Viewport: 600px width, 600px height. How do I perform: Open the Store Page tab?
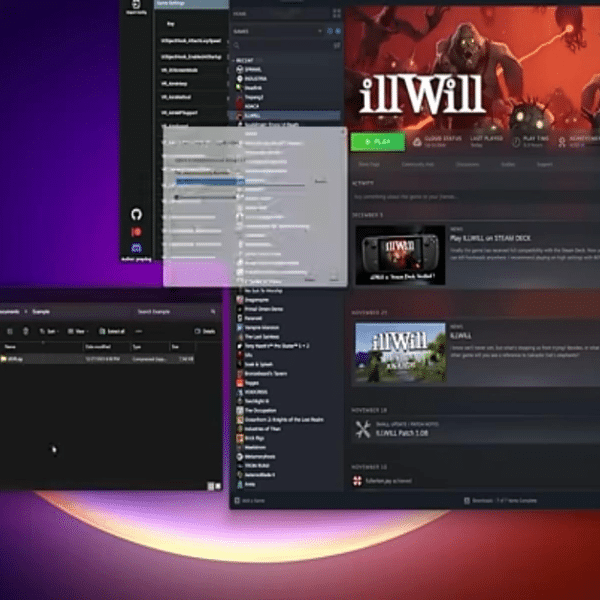click(x=369, y=164)
